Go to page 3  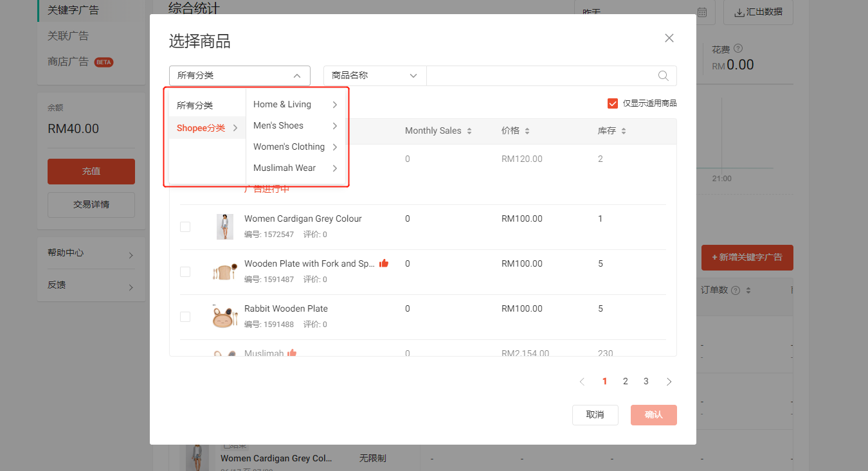(x=646, y=382)
